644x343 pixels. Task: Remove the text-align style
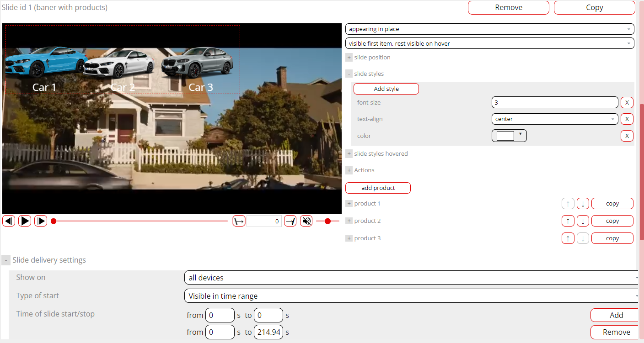click(x=627, y=119)
